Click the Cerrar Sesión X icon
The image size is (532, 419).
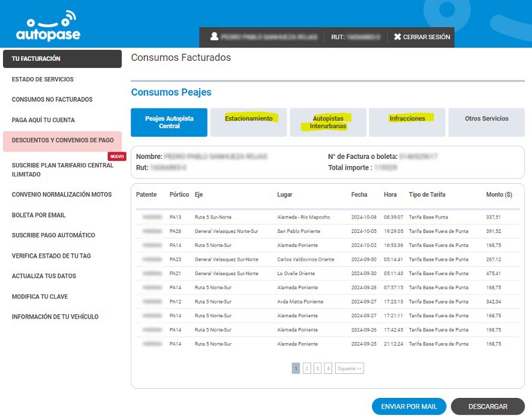397,37
